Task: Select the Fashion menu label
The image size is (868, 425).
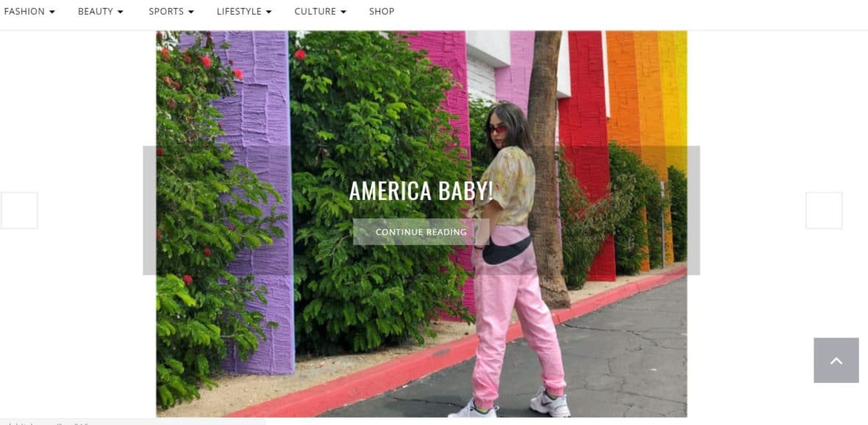Action: pos(24,11)
